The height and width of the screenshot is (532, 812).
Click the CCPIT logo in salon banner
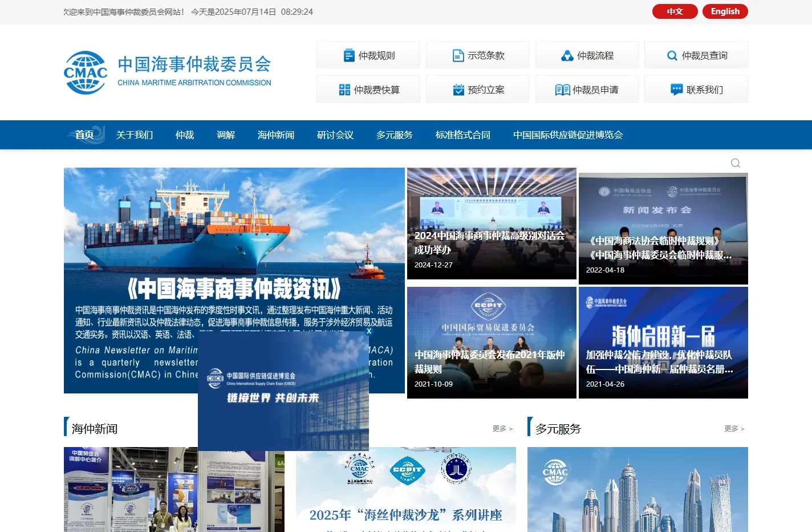(x=407, y=470)
